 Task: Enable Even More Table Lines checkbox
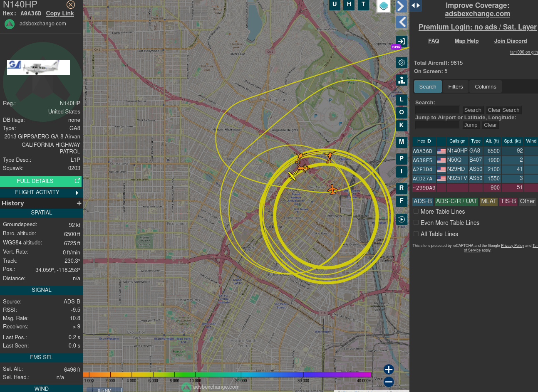(416, 223)
